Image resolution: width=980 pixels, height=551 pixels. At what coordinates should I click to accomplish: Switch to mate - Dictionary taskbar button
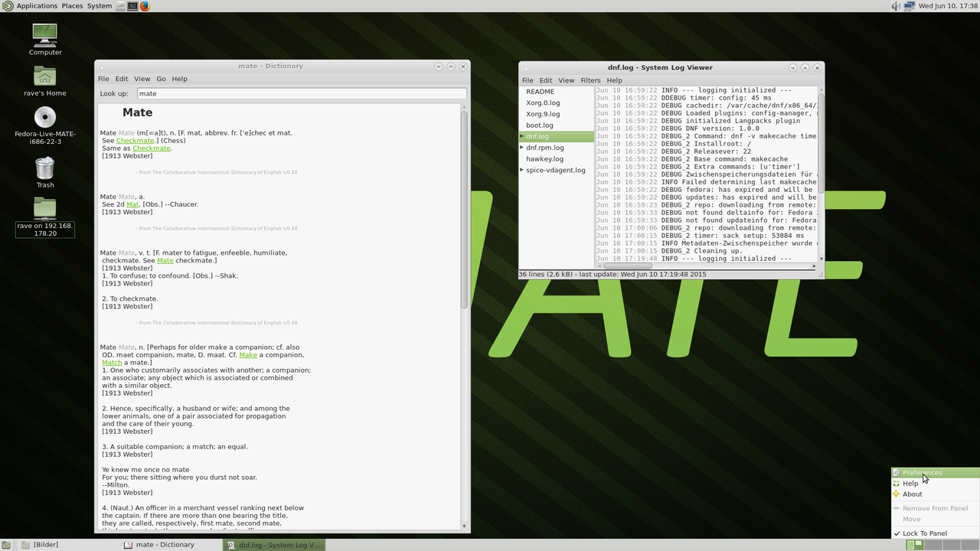(165, 545)
